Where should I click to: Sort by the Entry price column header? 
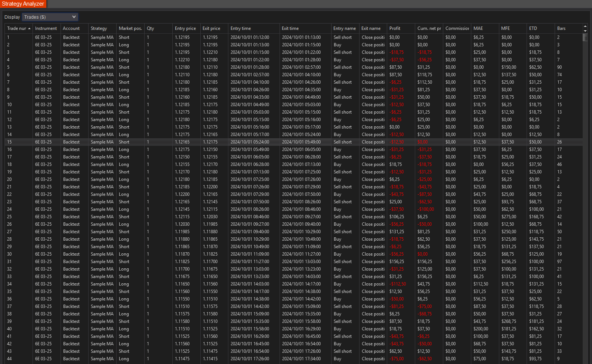pos(186,28)
